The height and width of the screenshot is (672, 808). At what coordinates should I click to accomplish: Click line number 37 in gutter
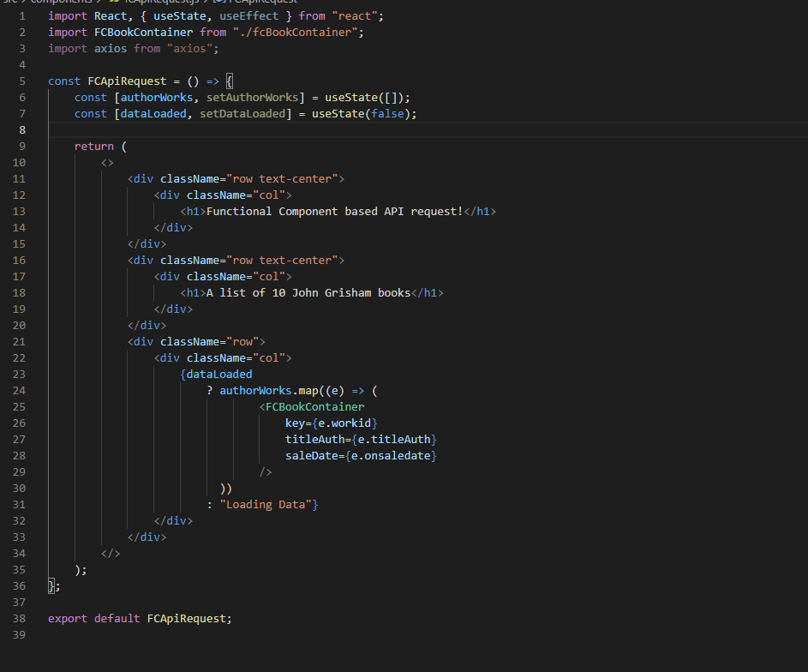pos(19,603)
